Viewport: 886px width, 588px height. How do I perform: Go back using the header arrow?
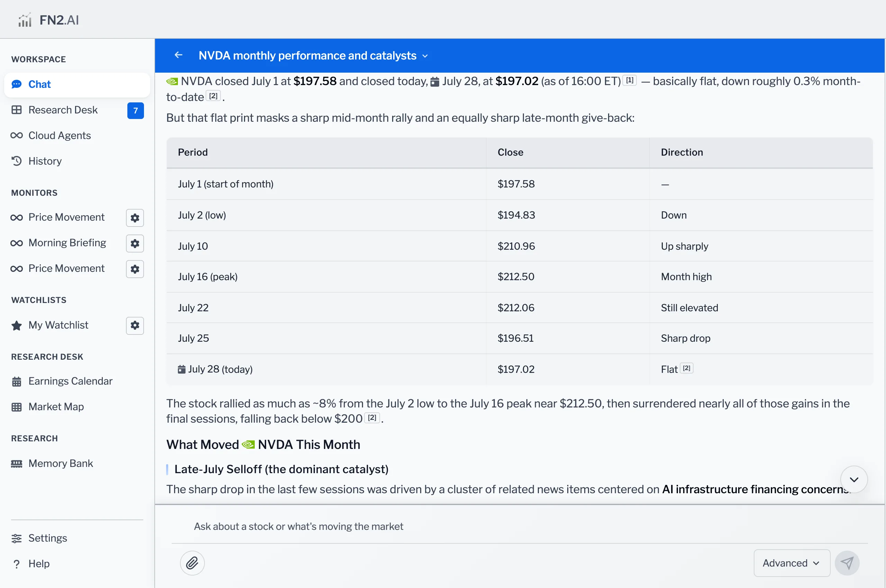pyautogui.click(x=179, y=55)
